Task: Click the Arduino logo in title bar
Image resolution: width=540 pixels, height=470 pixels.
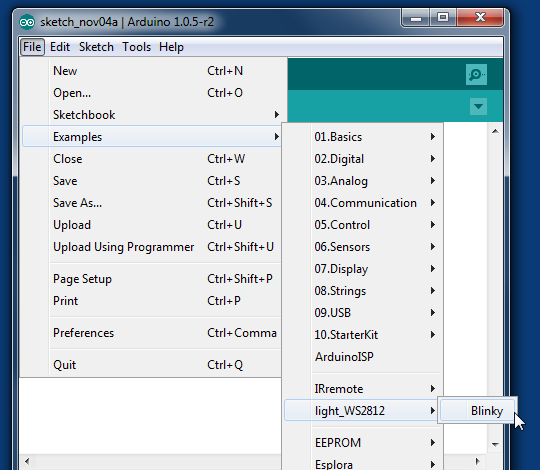Action: (x=27, y=23)
